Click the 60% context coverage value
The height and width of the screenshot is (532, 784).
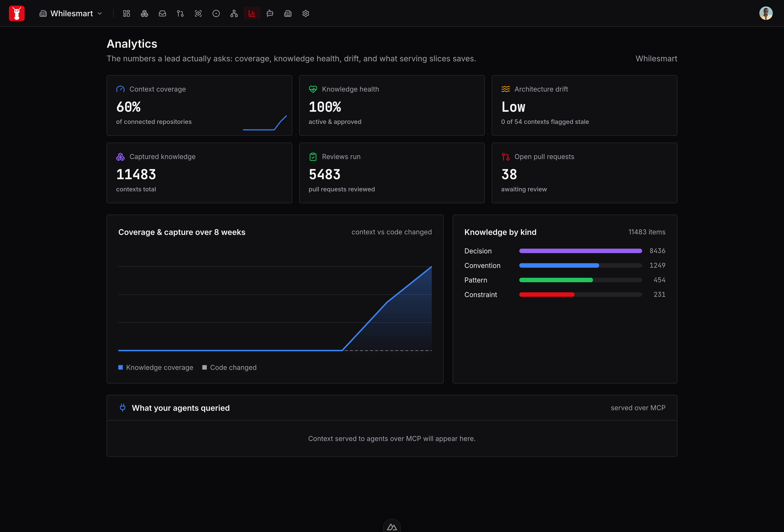(128, 107)
